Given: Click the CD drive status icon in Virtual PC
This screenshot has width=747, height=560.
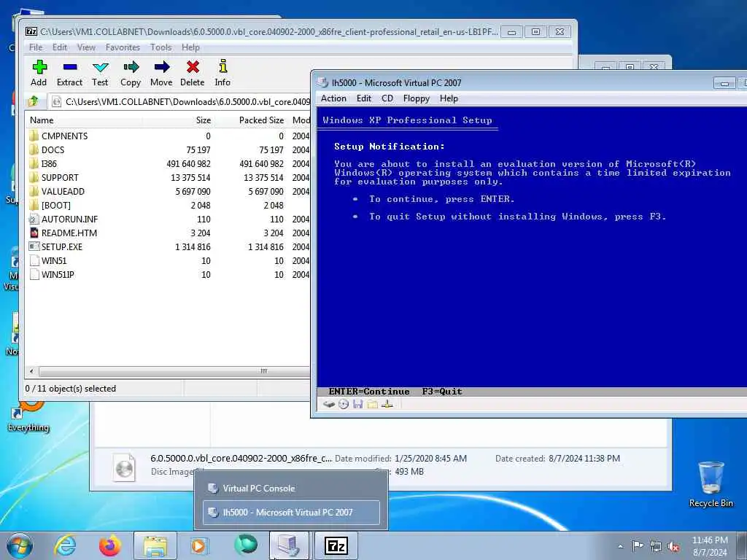Looking at the screenshot, I should pos(344,404).
